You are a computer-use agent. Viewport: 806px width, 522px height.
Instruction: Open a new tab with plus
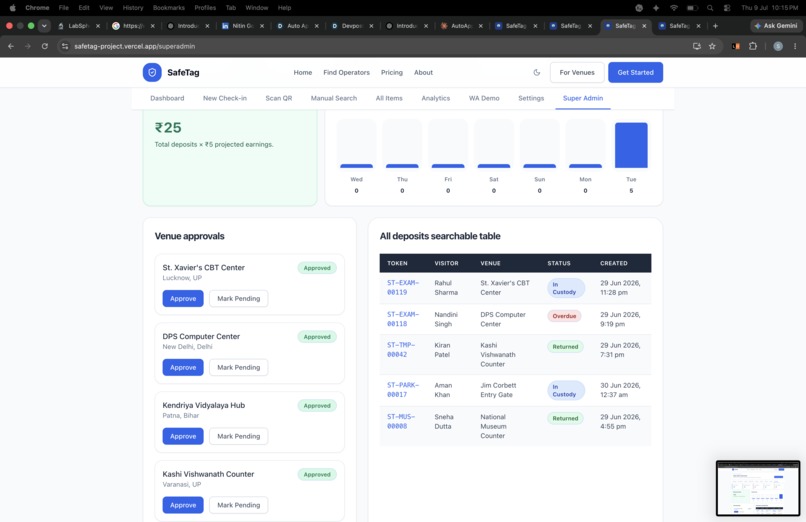tap(715, 26)
